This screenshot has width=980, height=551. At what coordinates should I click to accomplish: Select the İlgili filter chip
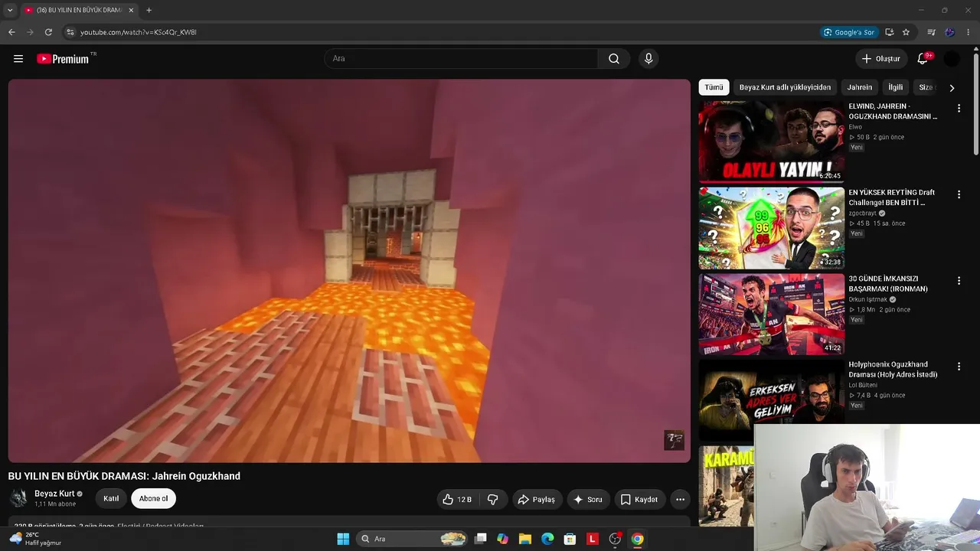click(895, 87)
